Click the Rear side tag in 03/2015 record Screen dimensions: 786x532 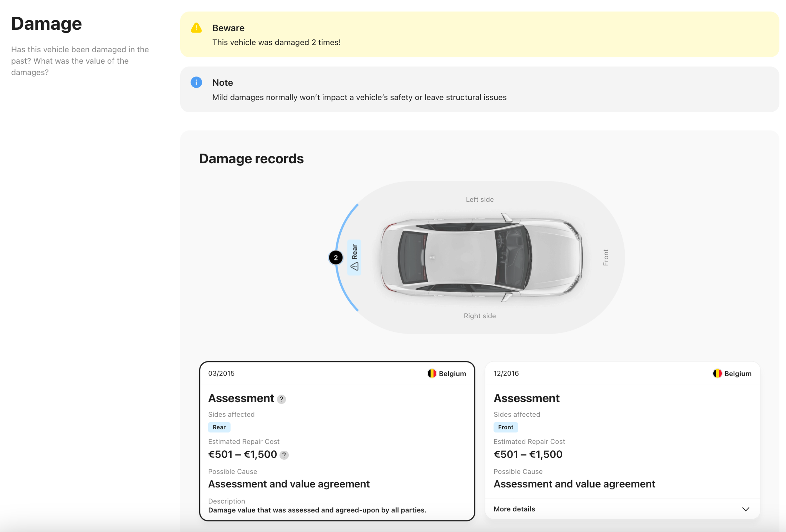pyautogui.click(x=219, y=427)
